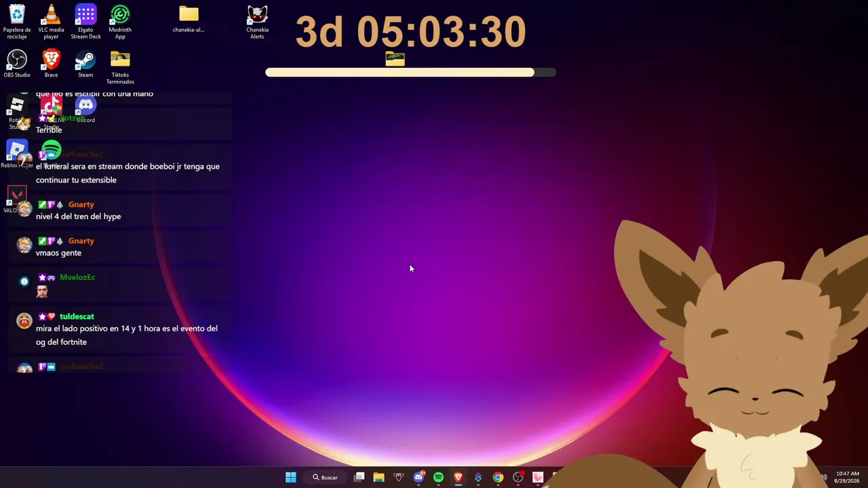Select the Roblox Player desktop icon
This screenshot has width=868, height=488.
[x=17, y=154]
